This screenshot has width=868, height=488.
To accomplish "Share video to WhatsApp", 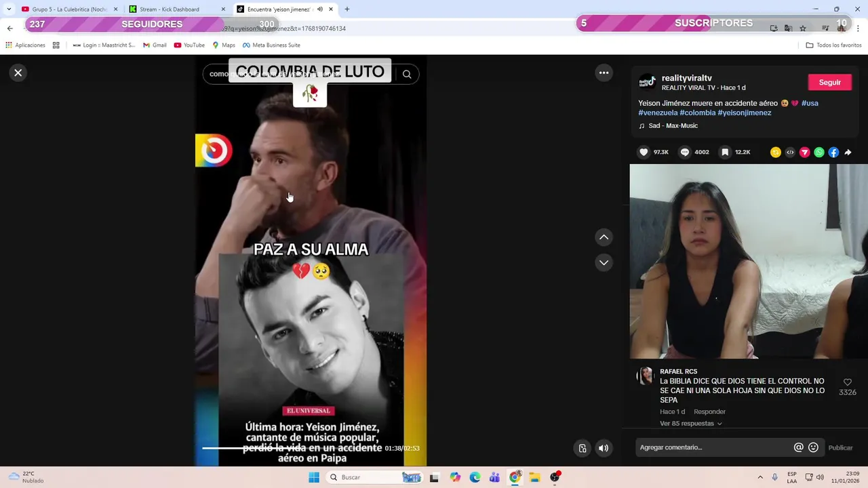I will [819, 152].
